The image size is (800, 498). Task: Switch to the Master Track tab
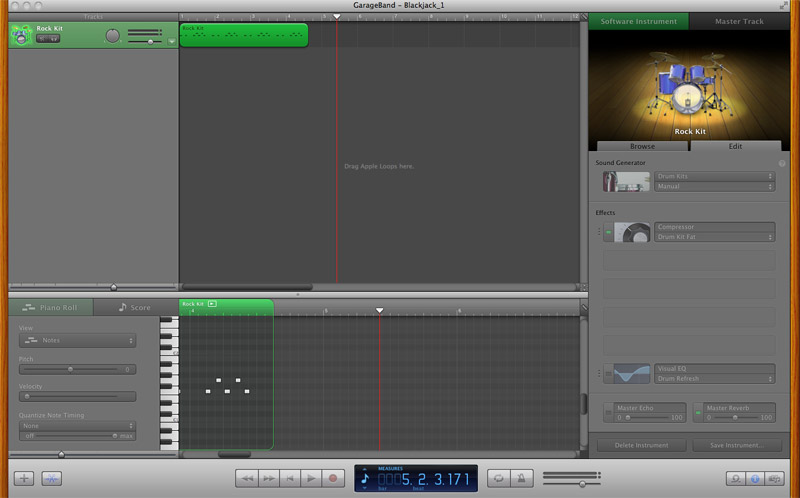[741, 21]
